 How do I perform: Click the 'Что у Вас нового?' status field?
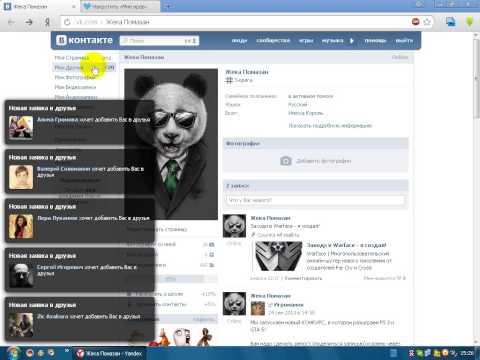tap(315, 200)
